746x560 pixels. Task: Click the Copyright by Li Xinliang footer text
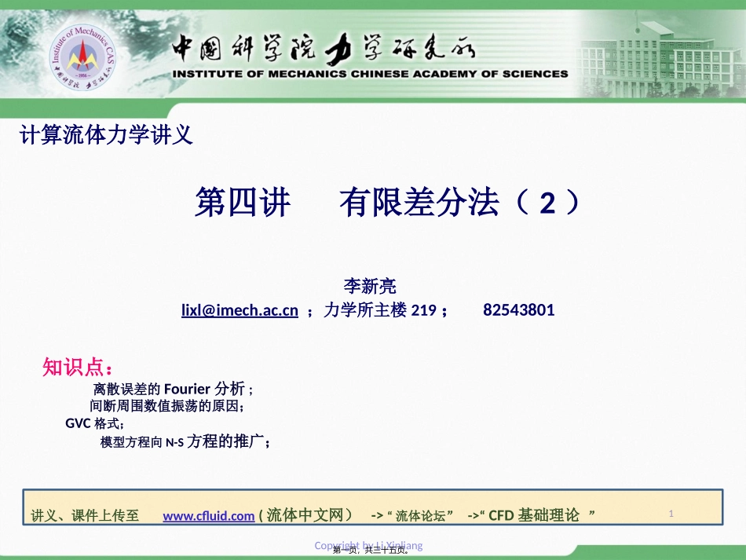point(368,545)
